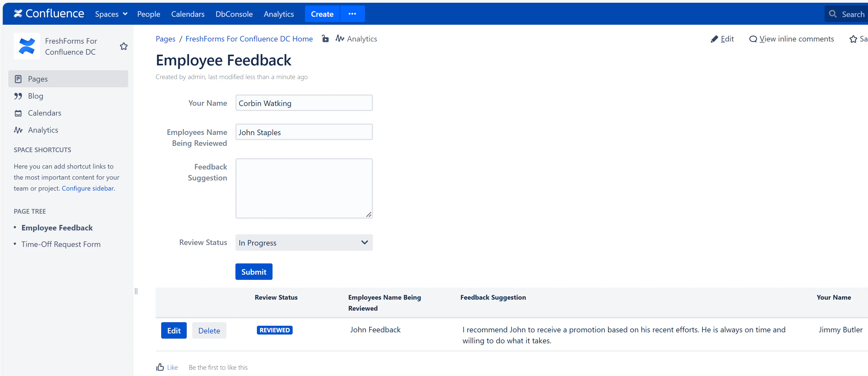868x376 pixels.
Task: Star the FreshForms space in sidebar
Action: (x=124, y=46)
